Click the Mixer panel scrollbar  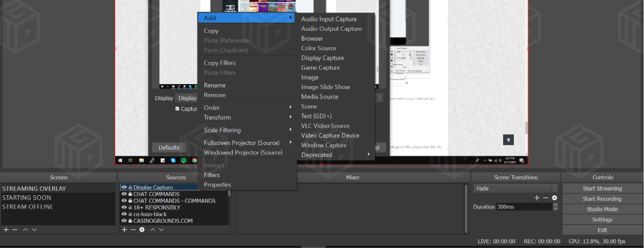466,209
